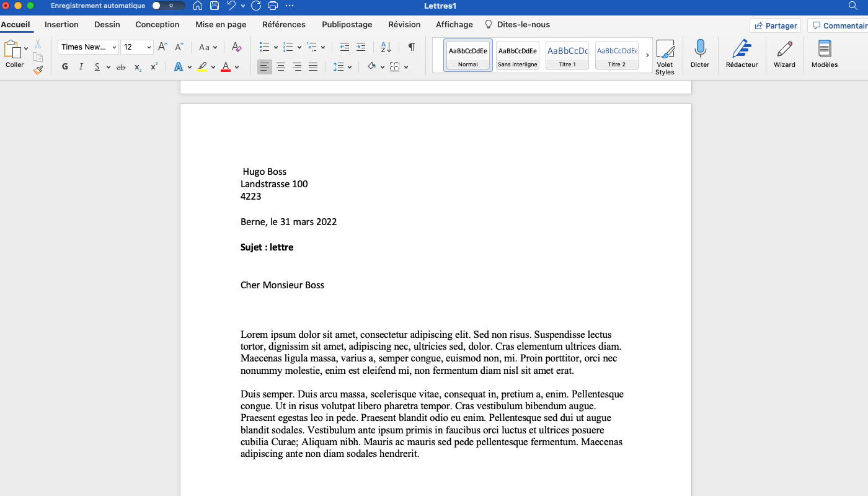This screenshot has height=496, width=868.
Task: Switch to the Insertion tab
Action: (61, 25)
